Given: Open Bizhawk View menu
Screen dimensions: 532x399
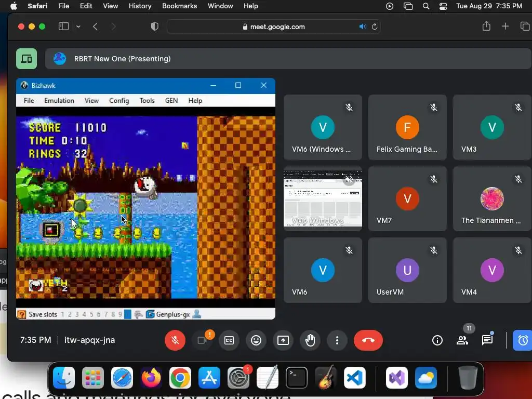Looking at the screenshot, I should (x=91, y=100).
